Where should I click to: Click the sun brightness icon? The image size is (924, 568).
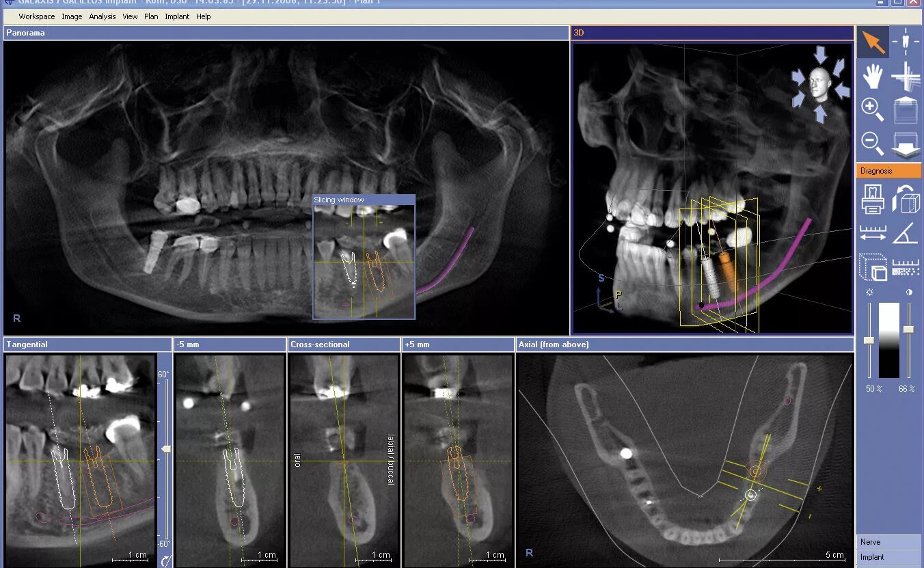pos(869,291)
